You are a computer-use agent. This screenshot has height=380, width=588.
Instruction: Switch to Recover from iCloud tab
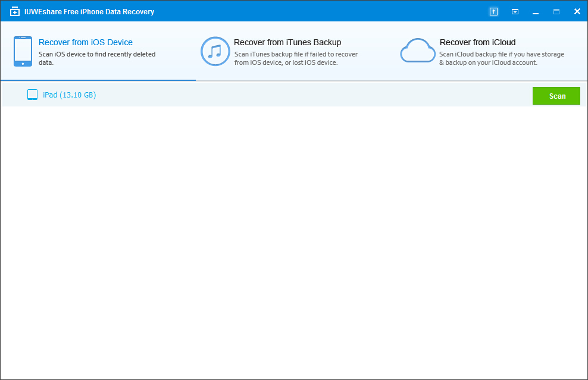pos(477,42)
